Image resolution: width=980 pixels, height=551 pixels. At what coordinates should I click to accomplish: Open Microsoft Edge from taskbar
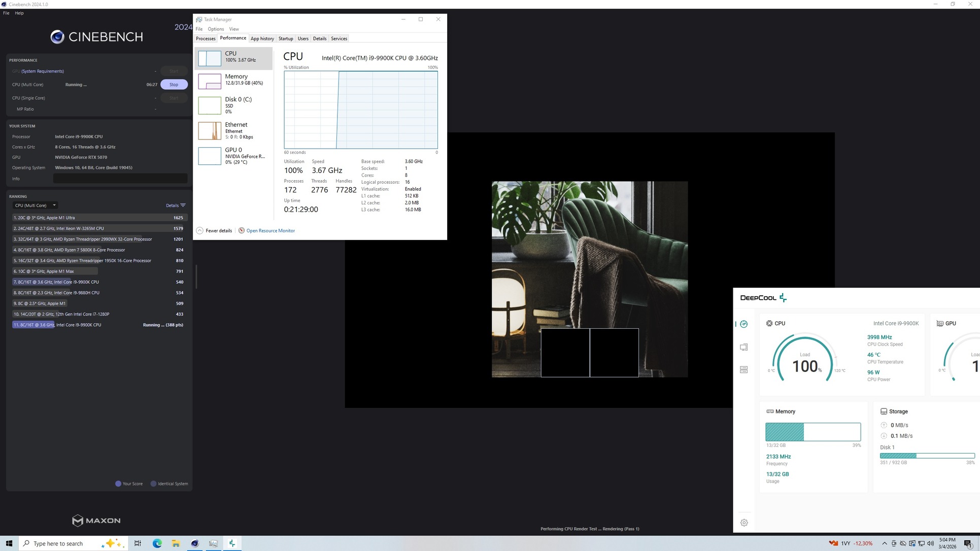coord(157,543)
